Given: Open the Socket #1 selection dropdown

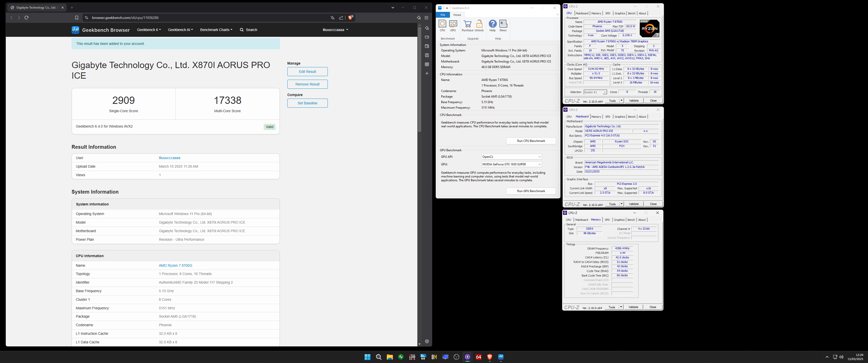Looking at the screenshot, I should point(595,92).
